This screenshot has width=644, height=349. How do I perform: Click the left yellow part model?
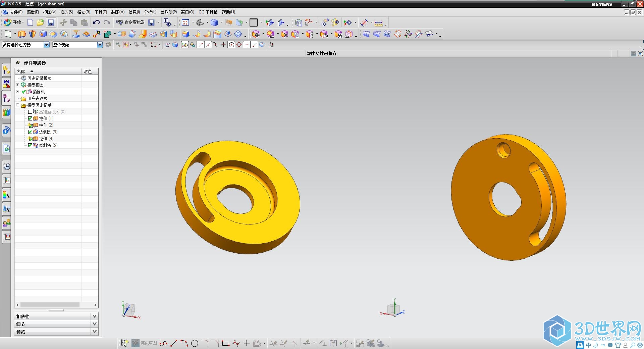coord(237,197)
